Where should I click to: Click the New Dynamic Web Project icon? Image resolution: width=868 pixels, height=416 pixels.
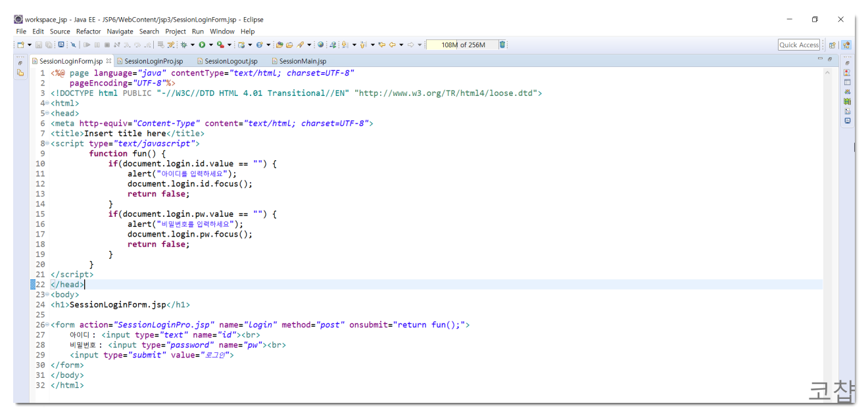[x=241, y=45]
